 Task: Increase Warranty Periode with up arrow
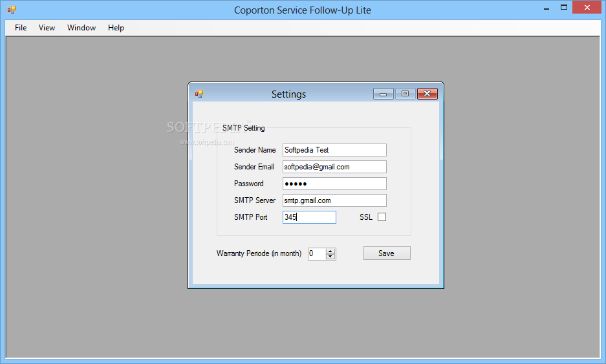coord(330,251)
